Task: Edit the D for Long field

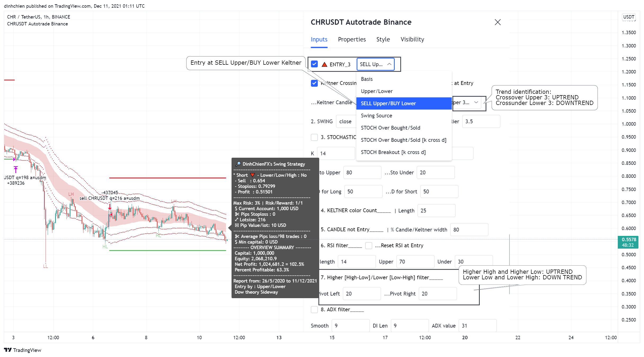Action: (x=363, y=192)
